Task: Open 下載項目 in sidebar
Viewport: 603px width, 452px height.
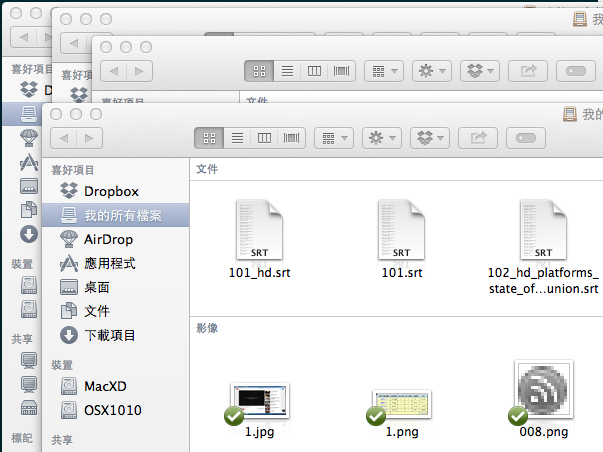Action: tap(109, 335)
